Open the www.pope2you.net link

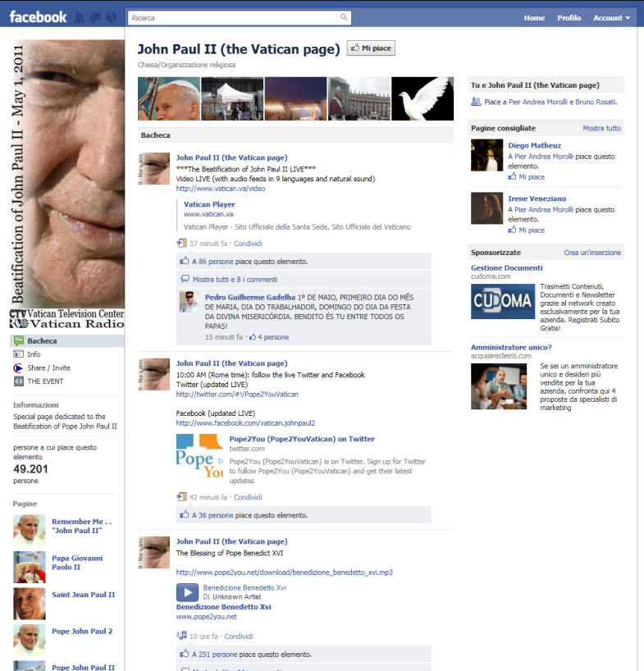tap(206, 617)
